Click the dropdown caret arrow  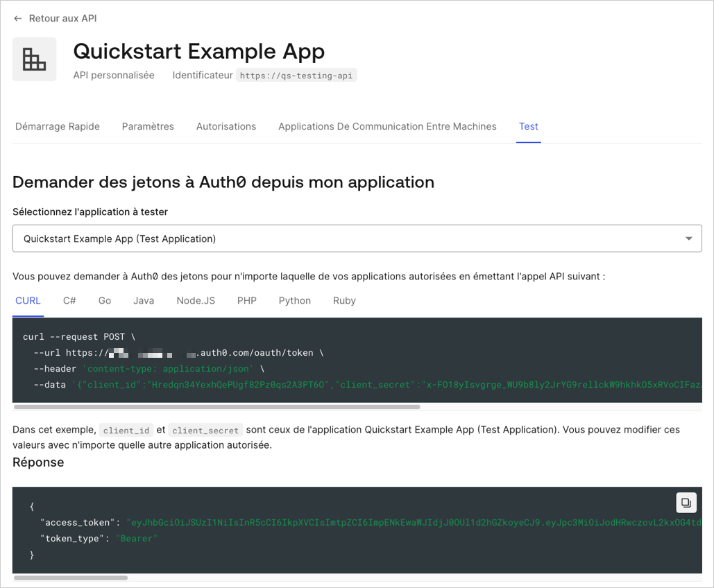[x=689, y=239]
